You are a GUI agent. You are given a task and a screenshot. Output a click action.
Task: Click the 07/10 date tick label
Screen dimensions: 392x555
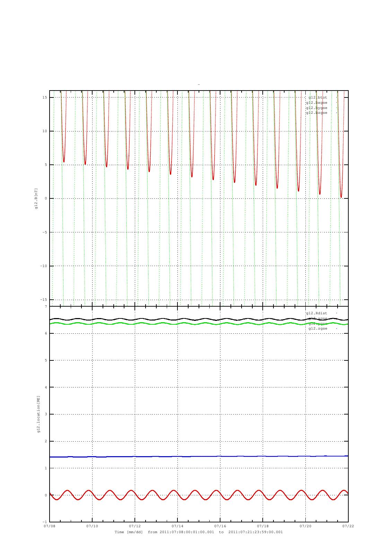[x=92, y=526]
